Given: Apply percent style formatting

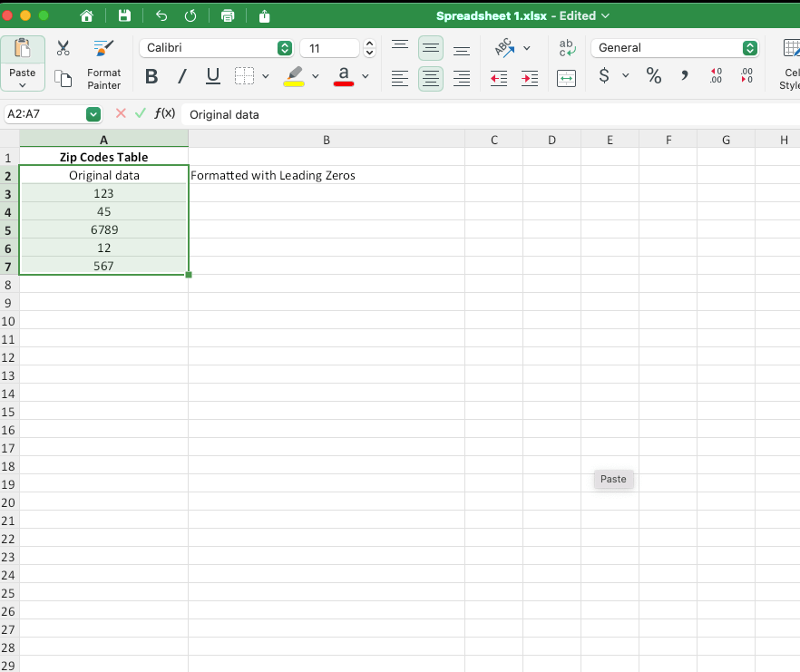Looking at the screenshot, I should (x=653, y=76).
